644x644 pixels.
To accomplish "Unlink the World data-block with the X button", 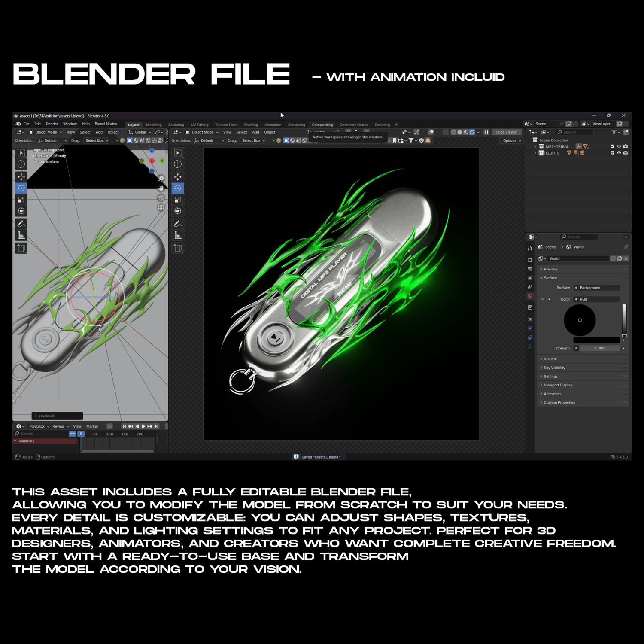I will click(626, 258).
